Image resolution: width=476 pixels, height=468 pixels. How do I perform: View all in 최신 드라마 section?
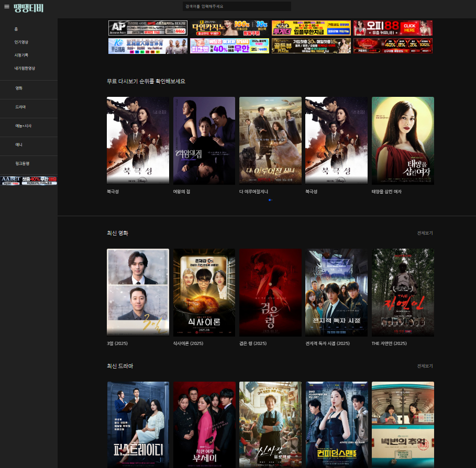click(x=425, y=366)
